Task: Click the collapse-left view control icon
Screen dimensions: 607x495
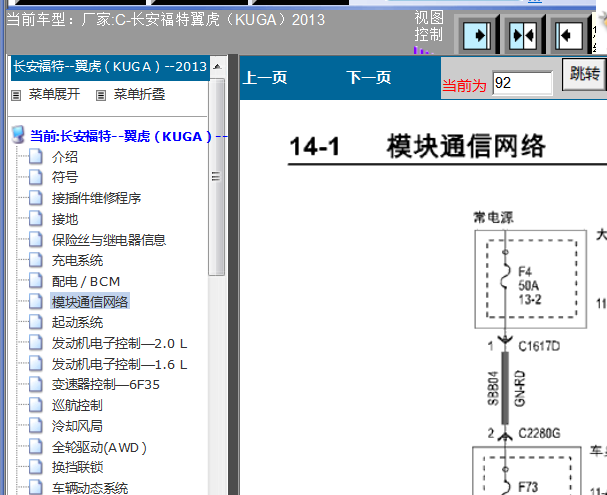Action: point(568,36)
